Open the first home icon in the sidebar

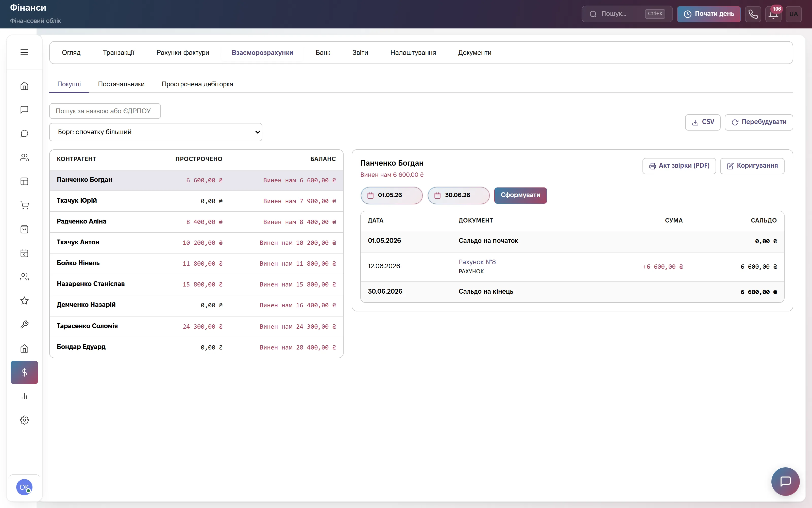[24, 86]
